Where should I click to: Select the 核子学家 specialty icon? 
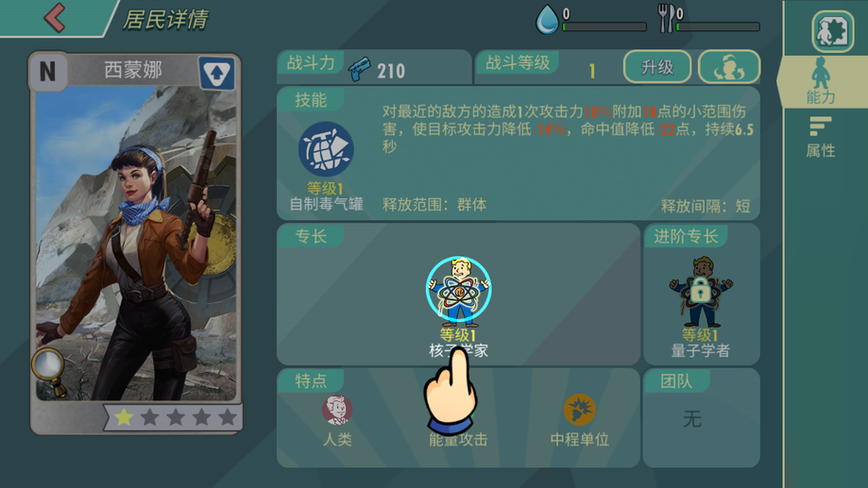tap(458, 289)
